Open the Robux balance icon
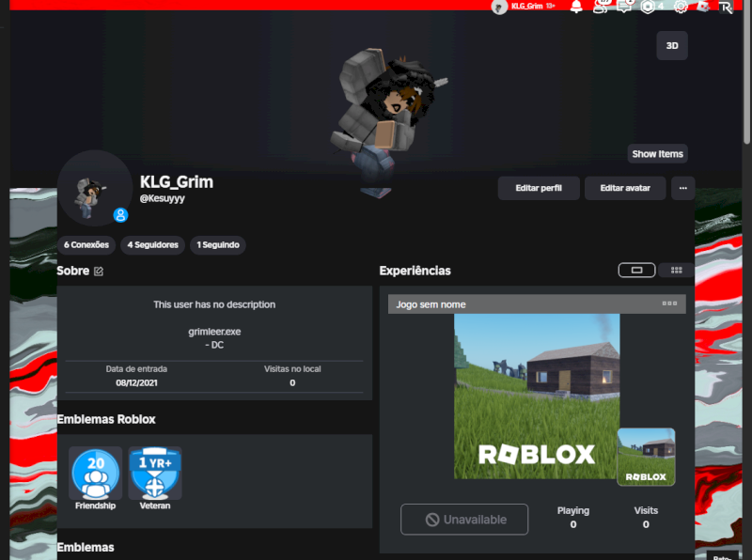This screenshot has height=560, width=752. [x=648, y=7]
